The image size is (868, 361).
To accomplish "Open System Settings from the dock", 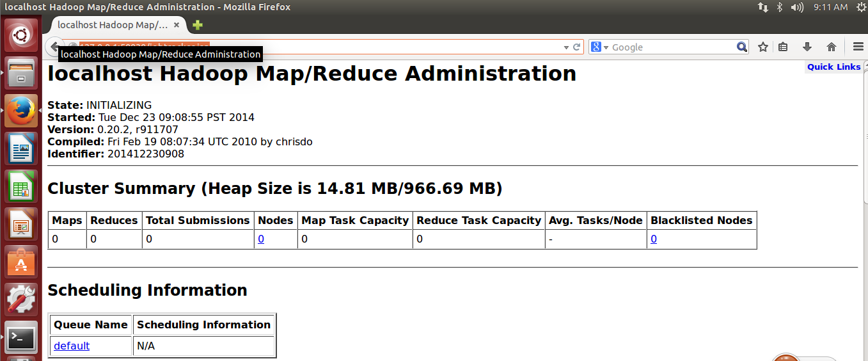I will coord(21,299).
